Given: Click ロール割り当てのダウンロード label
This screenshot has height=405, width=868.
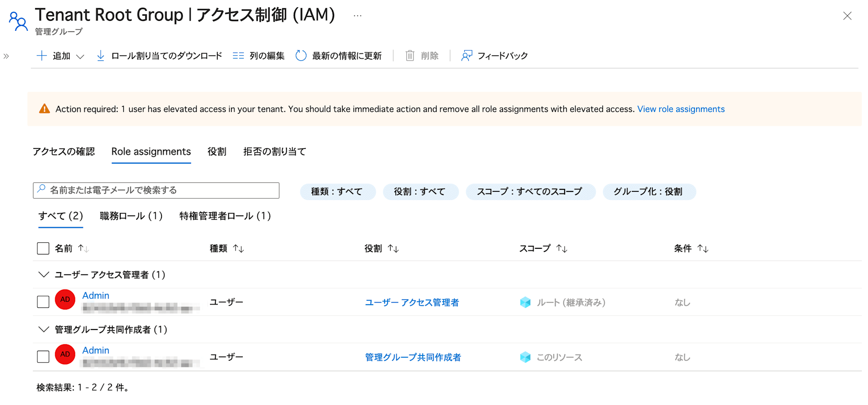Looking at the screenshot, I should pos(167,56).
